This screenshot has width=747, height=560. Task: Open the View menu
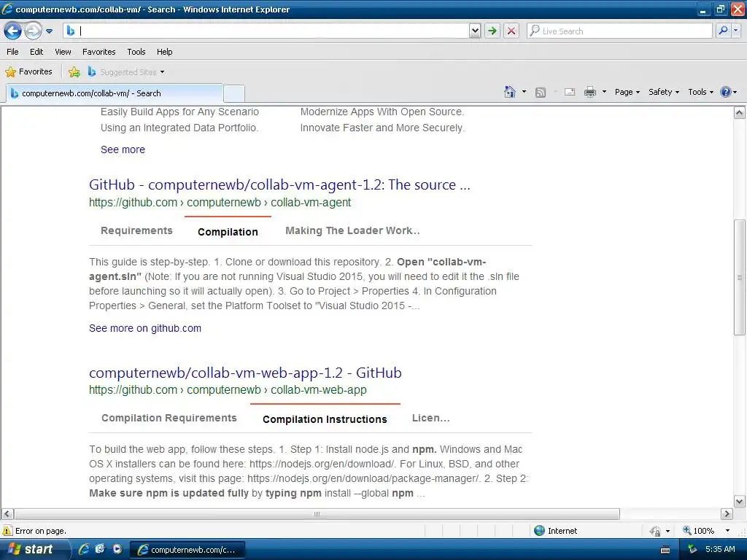63,52
